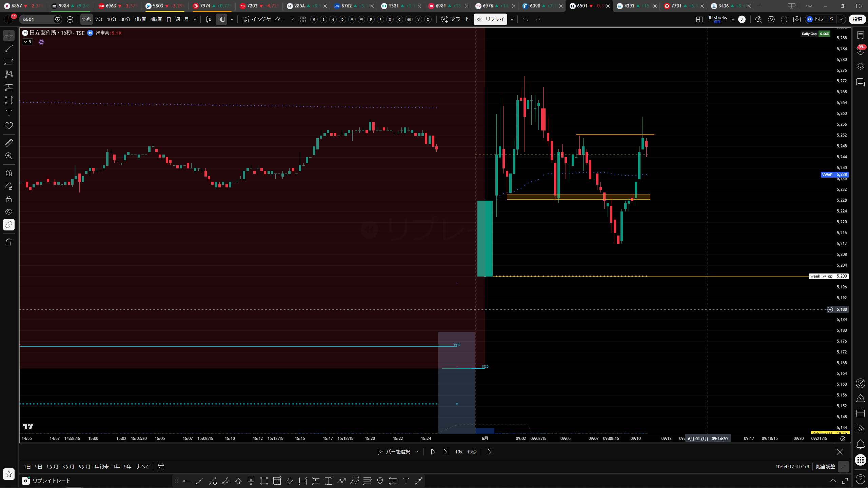Take a chart snapshot with camera icon

tap(797, 19)
